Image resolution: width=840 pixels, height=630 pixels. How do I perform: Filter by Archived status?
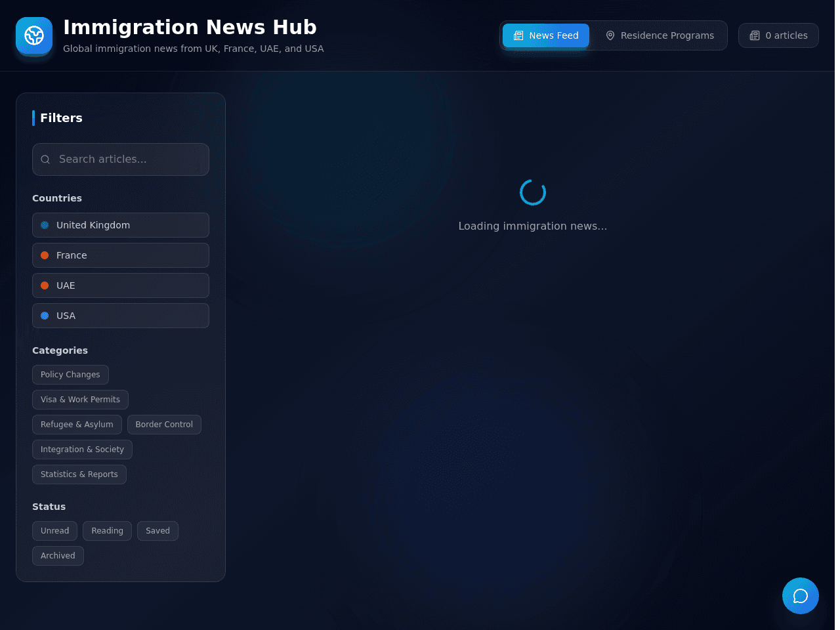pyautogui.click(x=58, y=556)
